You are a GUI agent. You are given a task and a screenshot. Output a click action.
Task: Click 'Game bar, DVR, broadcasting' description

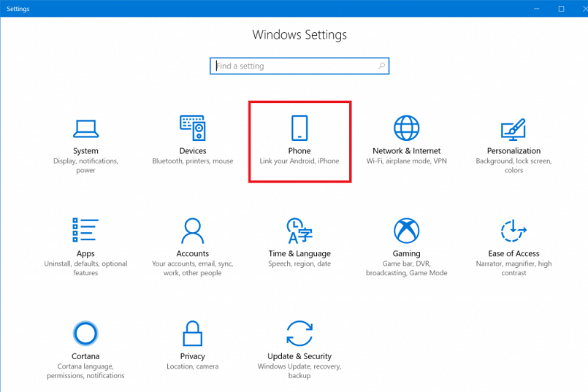(x=407, y=268)
